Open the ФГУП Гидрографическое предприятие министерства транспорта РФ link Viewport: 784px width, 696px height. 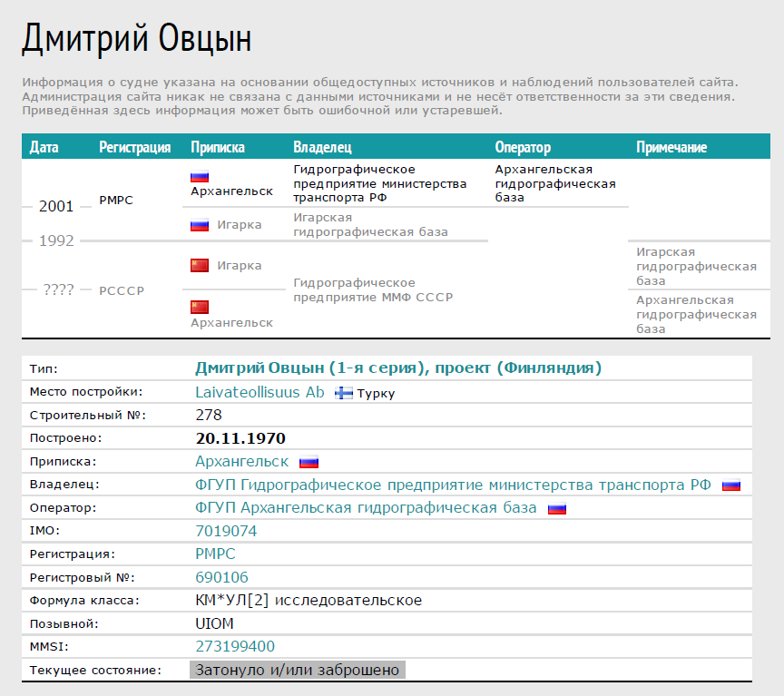coord(453,485)
